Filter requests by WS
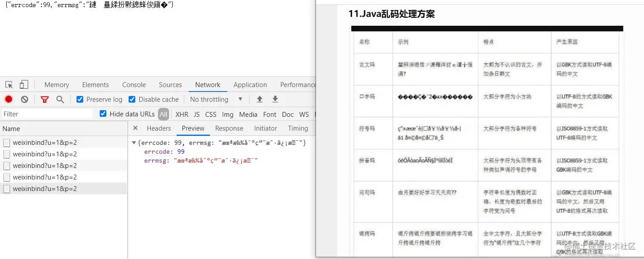 click(x=304, y=114)
